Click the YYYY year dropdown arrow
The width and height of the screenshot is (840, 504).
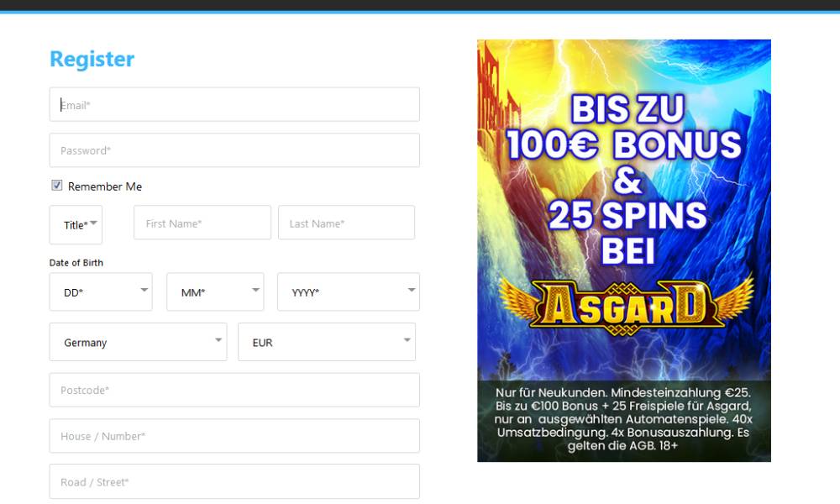coord(412,291)
